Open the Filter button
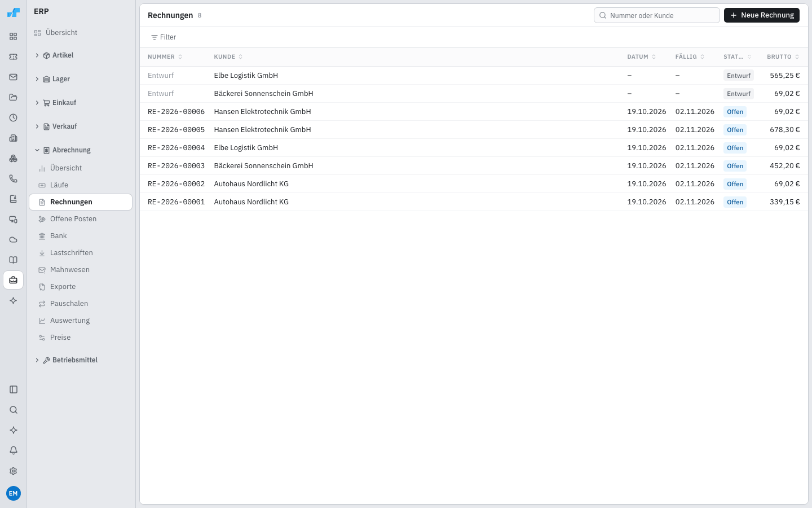 [x=164, y=37]
